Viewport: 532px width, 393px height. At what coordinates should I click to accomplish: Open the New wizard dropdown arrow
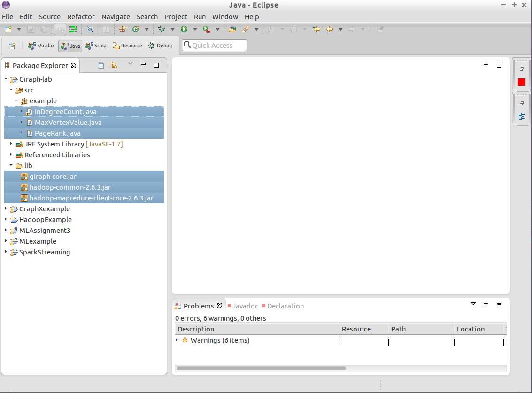click(19, 30)
